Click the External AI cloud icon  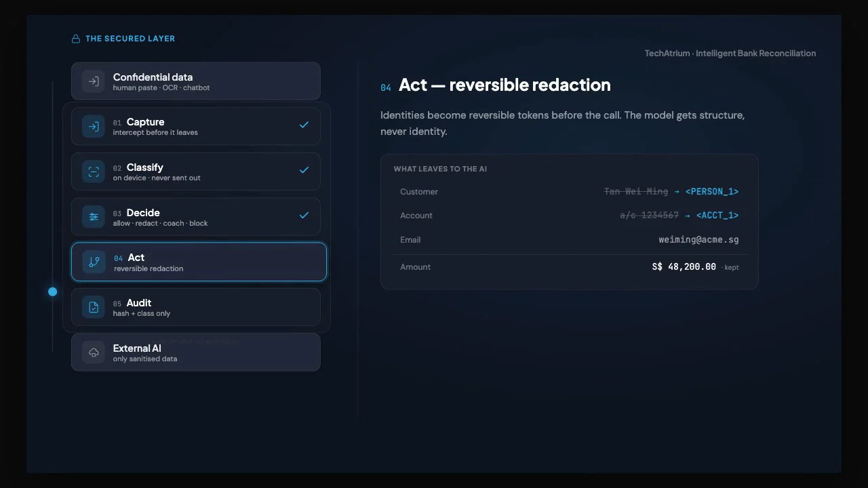pos(94,352)
